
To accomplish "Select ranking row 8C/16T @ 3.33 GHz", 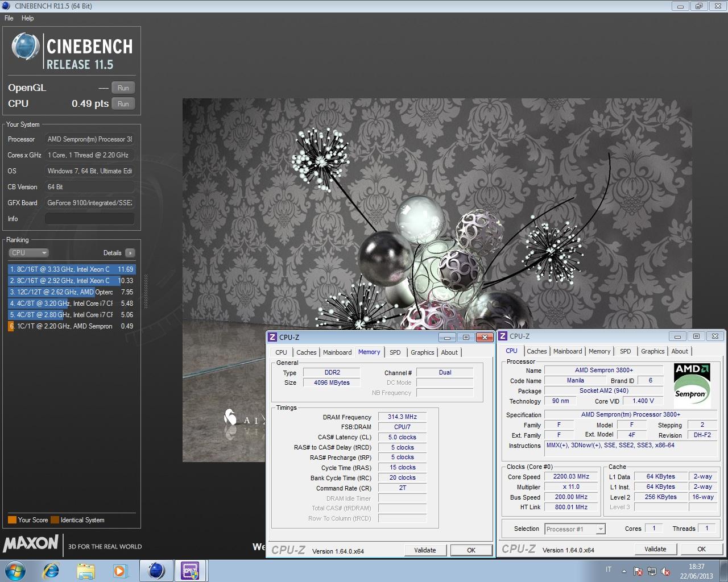I will coord(72,269).
